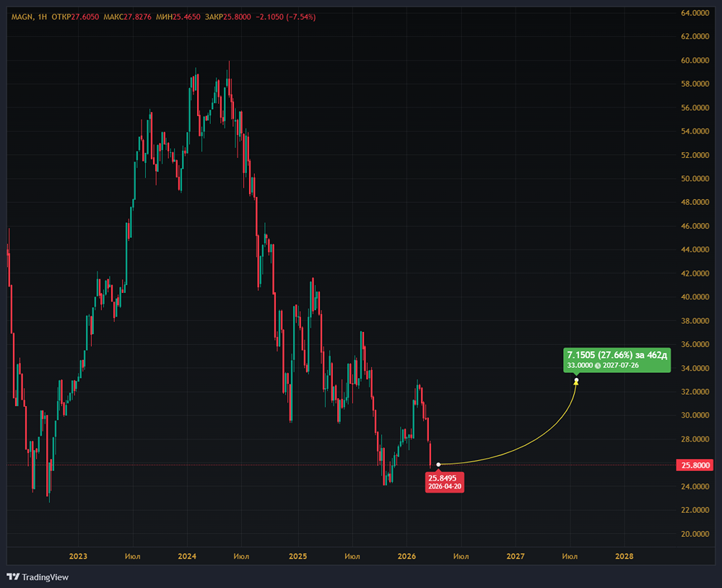Click the 2024 time axis label
The width and height of the screenshot is (722, 588).
(x=187, y=556)
